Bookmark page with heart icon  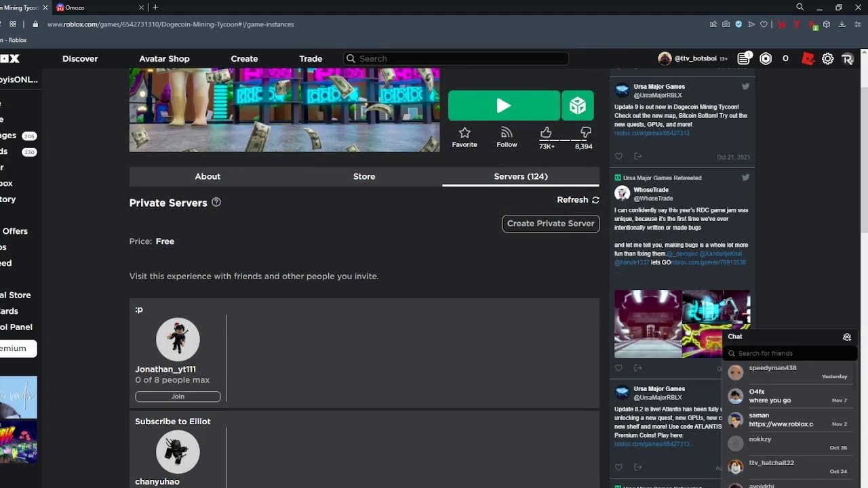tap(764, 24)
